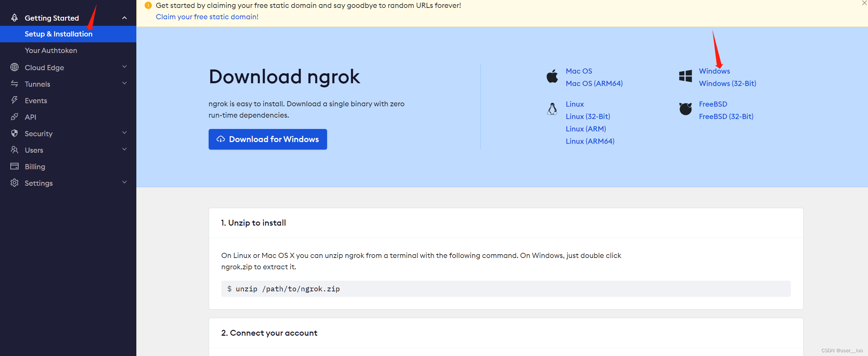This screenshot has width=868, height=356.
Task: Click the Cloud Edge globe icon
Action: coord(14,67)
